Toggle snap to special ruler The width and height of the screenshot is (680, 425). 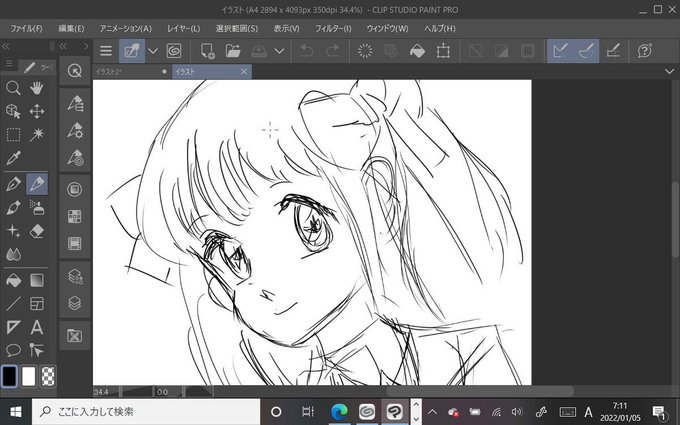point(586,51)
